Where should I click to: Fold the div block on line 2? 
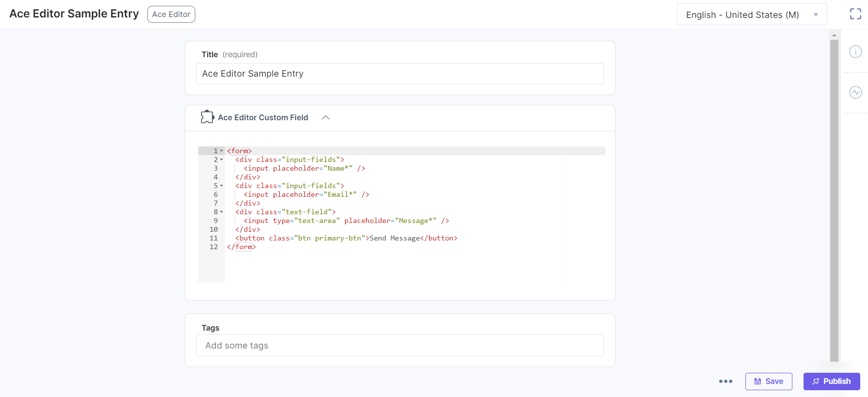pyautogui.click(x=221, y=159)
